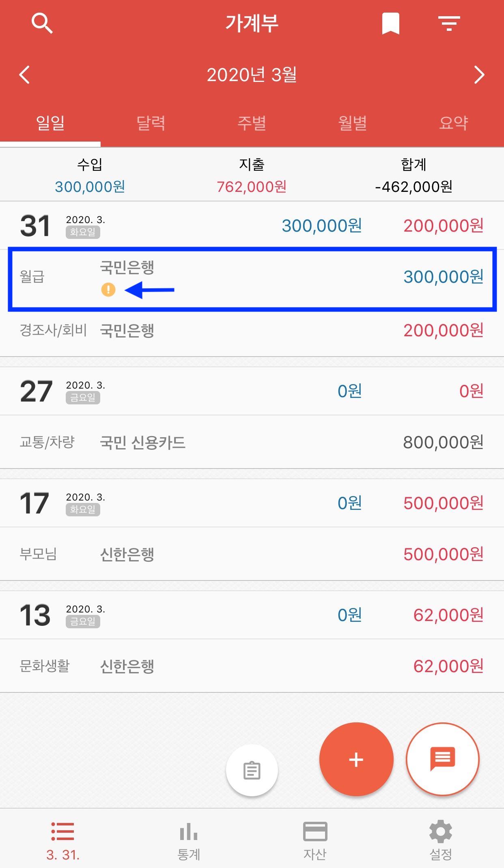Open the chat message floating button
The image size is (504, 868).
(x=443, y=759)
